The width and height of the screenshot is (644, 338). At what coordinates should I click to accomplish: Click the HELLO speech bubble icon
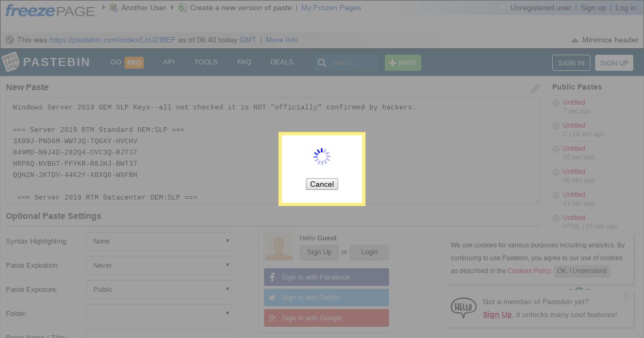pyautogui.click(x=463, y=308)
